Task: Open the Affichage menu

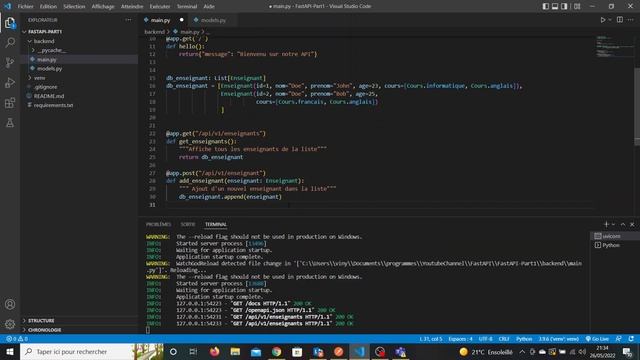Action: pos(103,6)
